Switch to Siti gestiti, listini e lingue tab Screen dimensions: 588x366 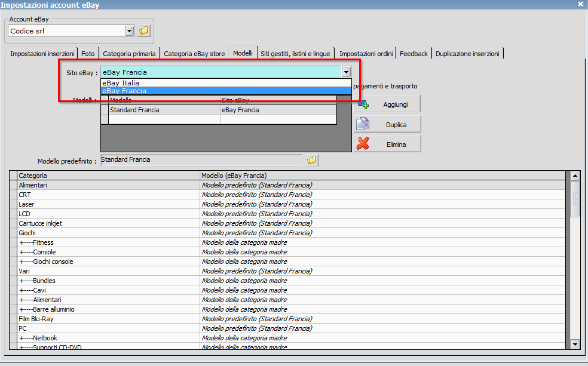(295, 54)
